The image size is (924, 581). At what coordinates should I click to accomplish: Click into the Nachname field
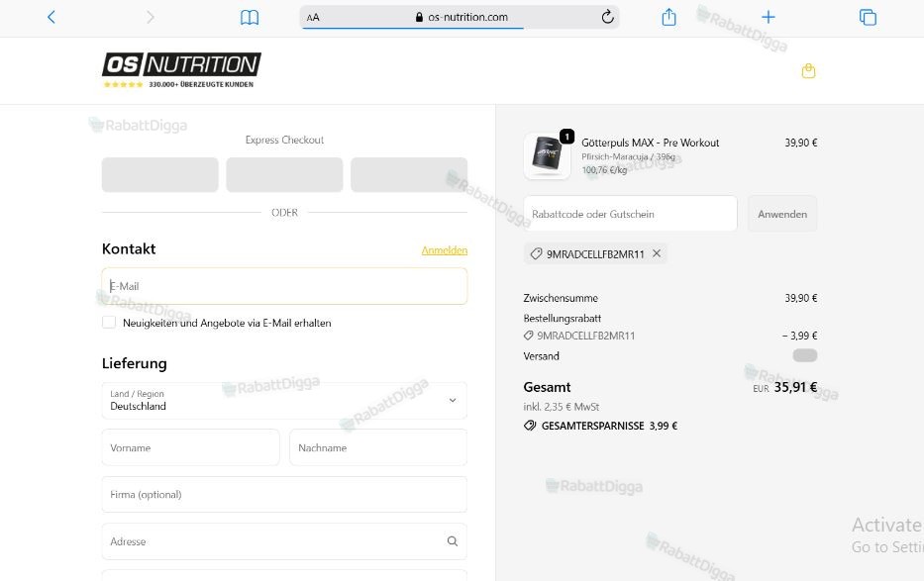point(378,447)
